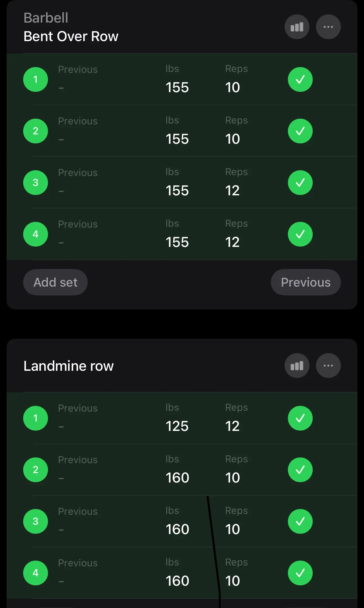Tap Add set under Bent Over Row
The height and width of the screenshot is (608, 364).
pos(55,282)
